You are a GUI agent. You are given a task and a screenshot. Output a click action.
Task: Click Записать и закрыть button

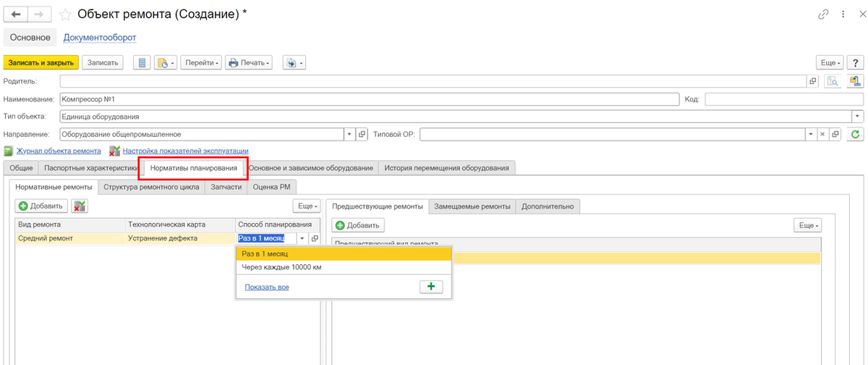41,63
